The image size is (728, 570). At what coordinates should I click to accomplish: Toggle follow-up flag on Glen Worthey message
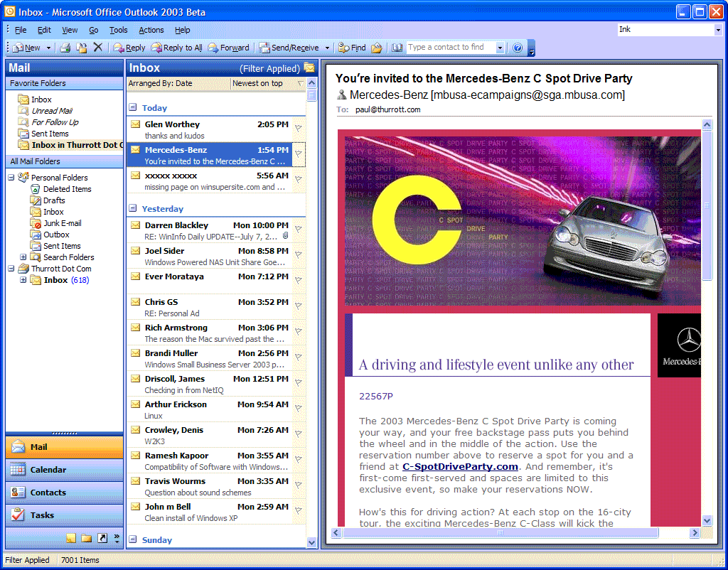coord(299,128)
